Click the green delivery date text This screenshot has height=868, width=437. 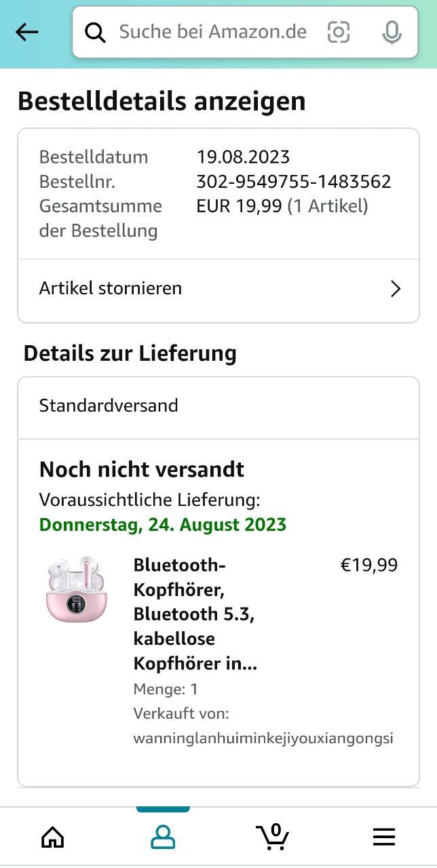(x=163, y=525)
